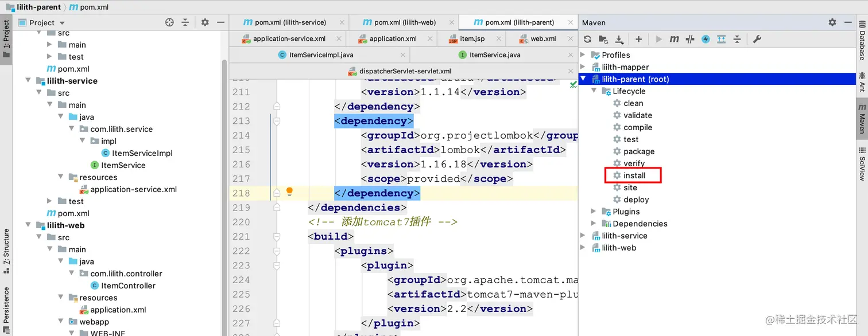Open Maven Settings wrench icon
The width and height of the screenshot is (868, 336).
(757, 39)
